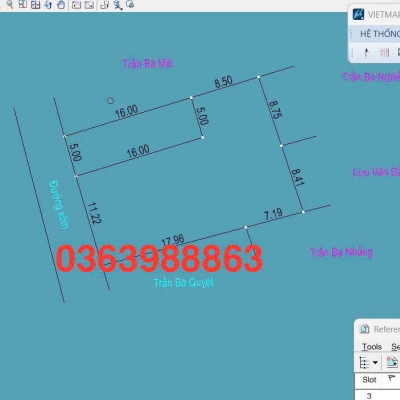Open the magnifier tool with dropdown arrow
This screenshot has width=400, height=400.
[118, 5]
